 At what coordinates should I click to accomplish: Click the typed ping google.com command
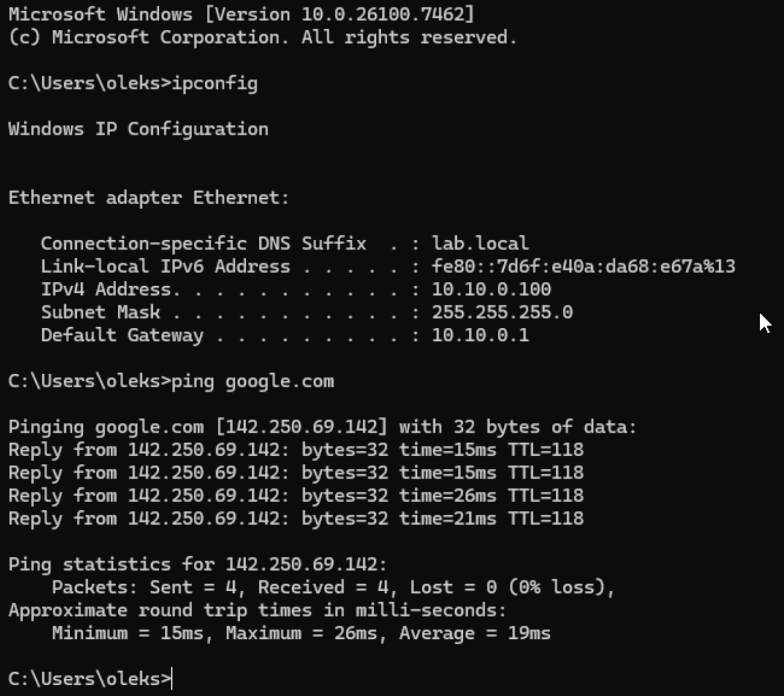(252, 381)
